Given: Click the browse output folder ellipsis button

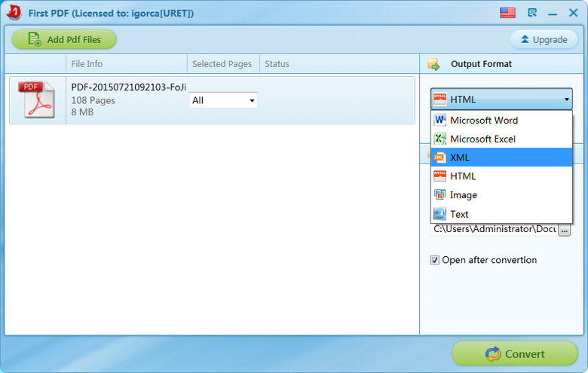Looking at the screenshot, I should 564,229.
